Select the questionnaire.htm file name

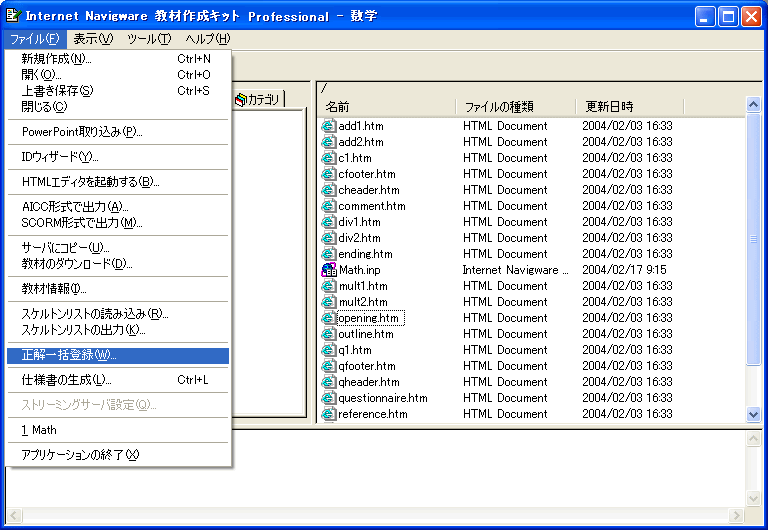point(383,398)
